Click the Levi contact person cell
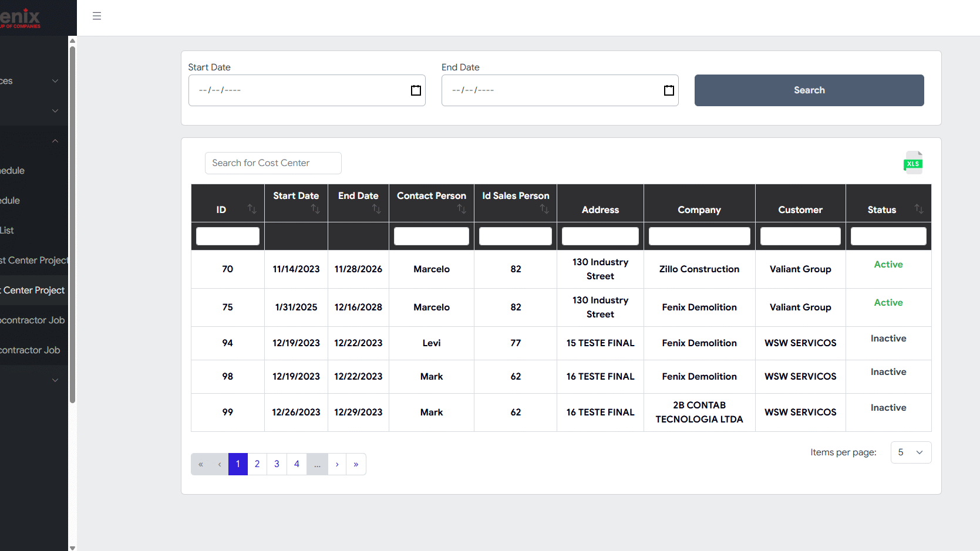This screenshot has height=551, width=980. [432, 343]
